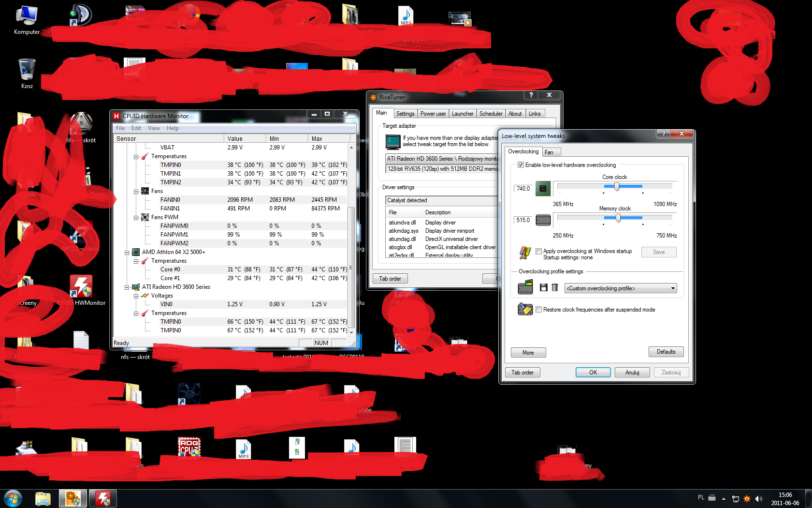The width and height of the screenshot is (812, 508).
Task: Open the File menu in HWMonitor
Action: [120, 128]
